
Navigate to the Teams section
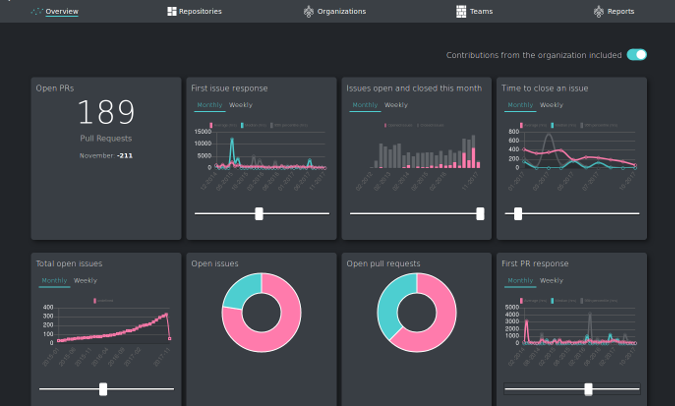481,12
